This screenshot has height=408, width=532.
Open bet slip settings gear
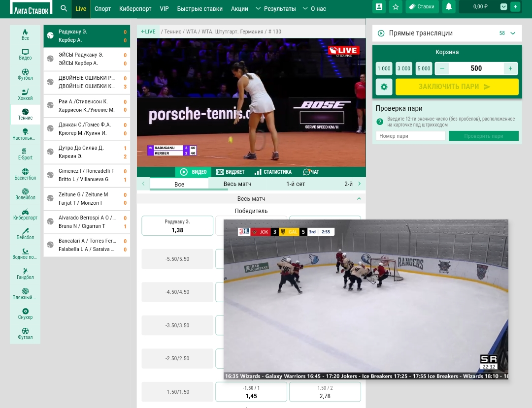(384, 87)
